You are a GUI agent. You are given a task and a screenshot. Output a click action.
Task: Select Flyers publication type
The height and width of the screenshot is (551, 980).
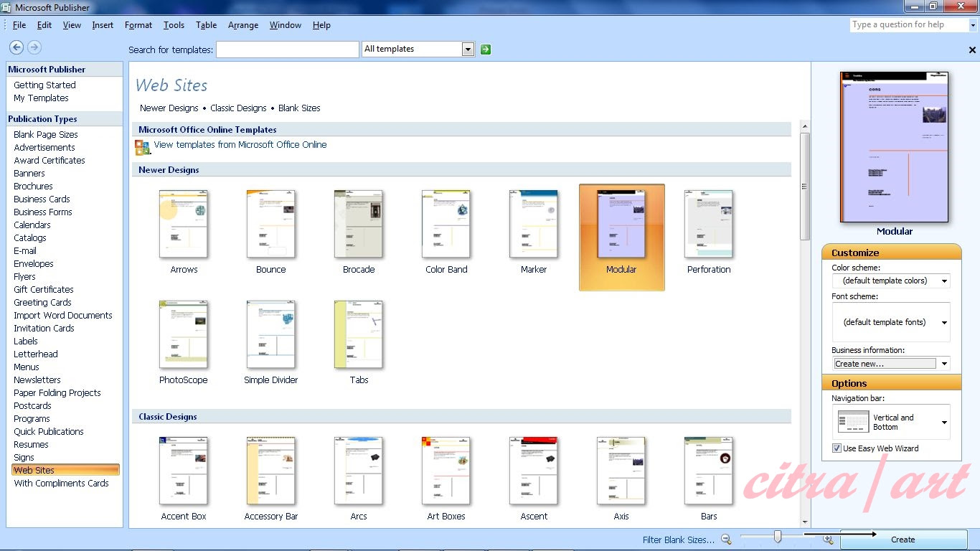point(24,276)
